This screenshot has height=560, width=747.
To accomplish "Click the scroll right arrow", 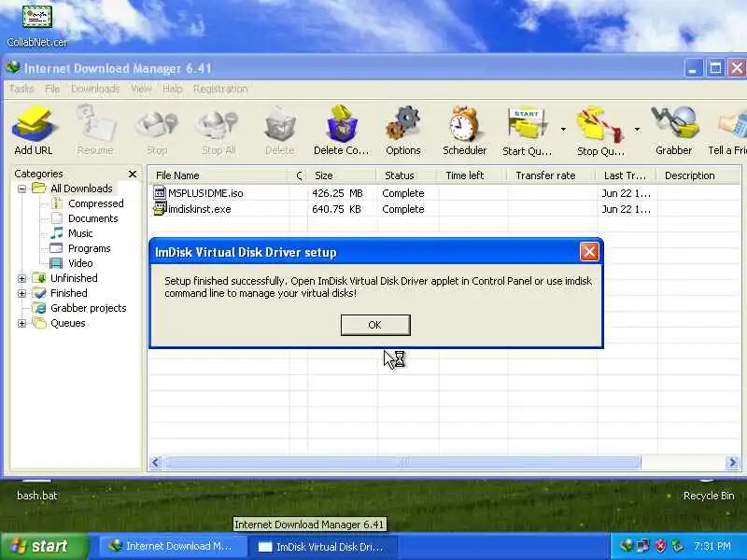I will (x=733, y=462).
